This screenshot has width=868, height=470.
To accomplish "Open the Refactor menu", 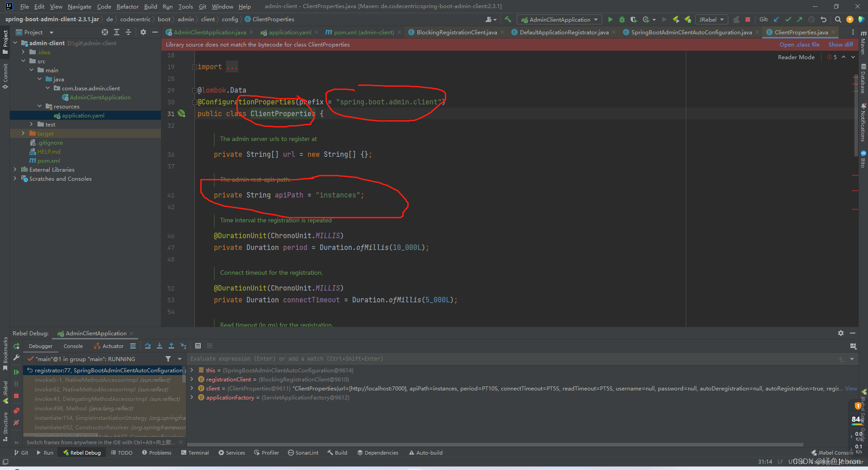I will tap(127, 6).
